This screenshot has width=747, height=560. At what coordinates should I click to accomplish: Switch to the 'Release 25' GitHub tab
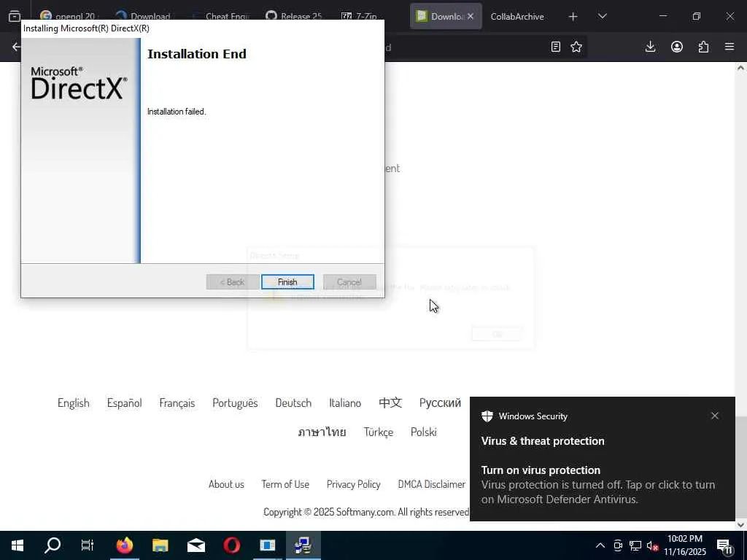coord(295,16)
